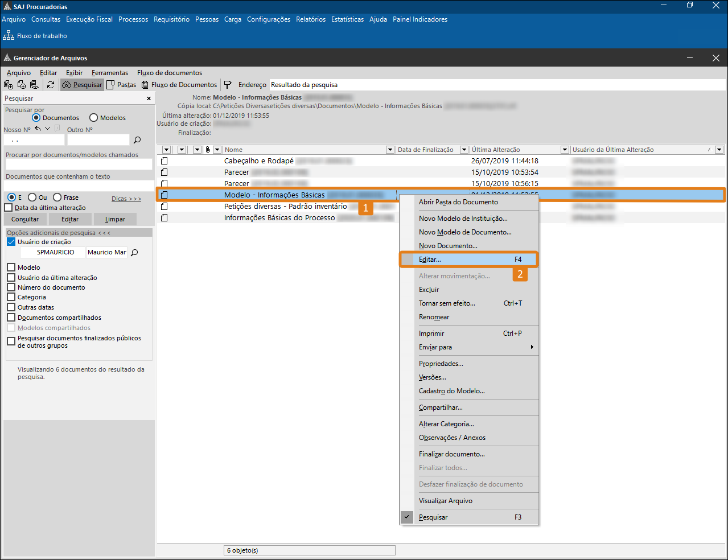
Task: Open the Nome column filter dropdown
Action: click(x=390, y=150)
